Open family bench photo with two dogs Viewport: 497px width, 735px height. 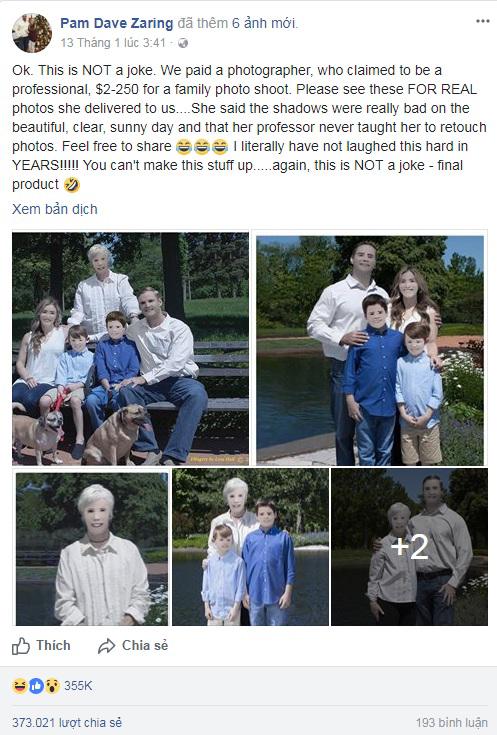130,349
